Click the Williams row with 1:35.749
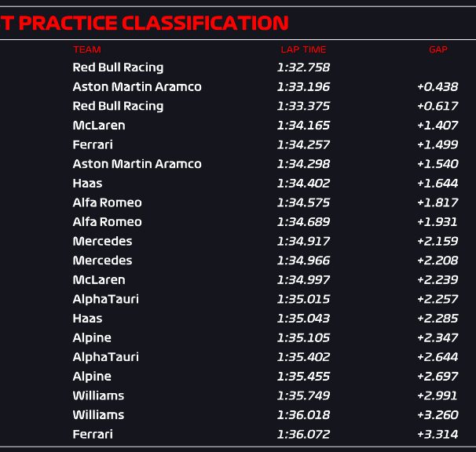 (238, 395)
